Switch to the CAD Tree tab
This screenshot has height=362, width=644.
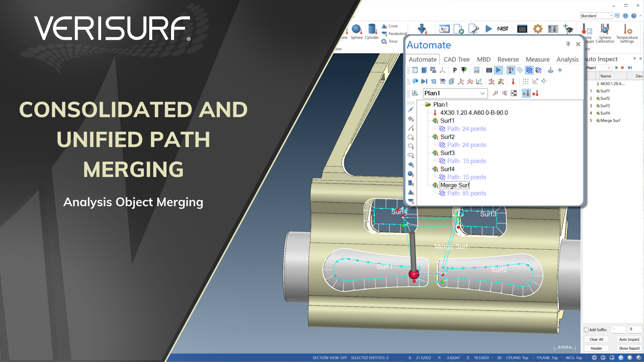click(457, 60)
